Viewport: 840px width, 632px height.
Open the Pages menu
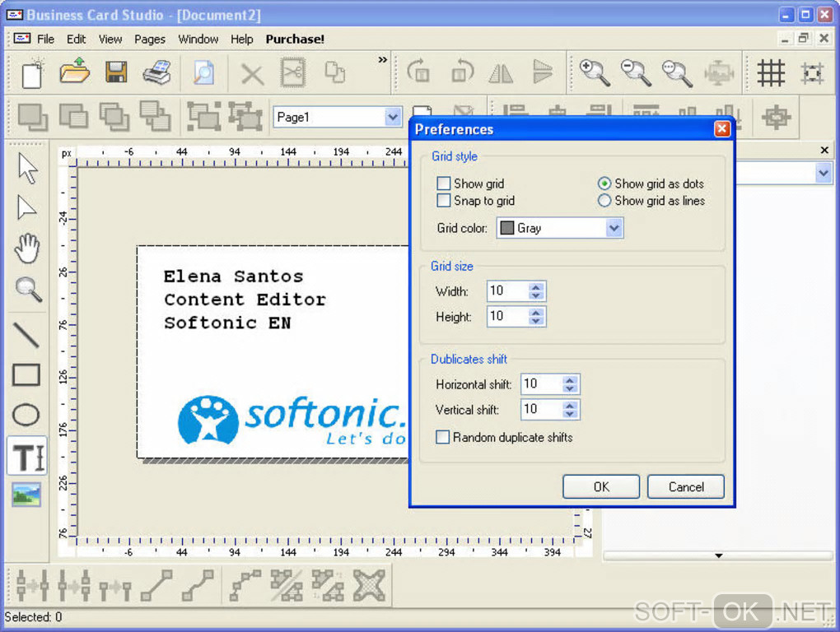(149, 39)
